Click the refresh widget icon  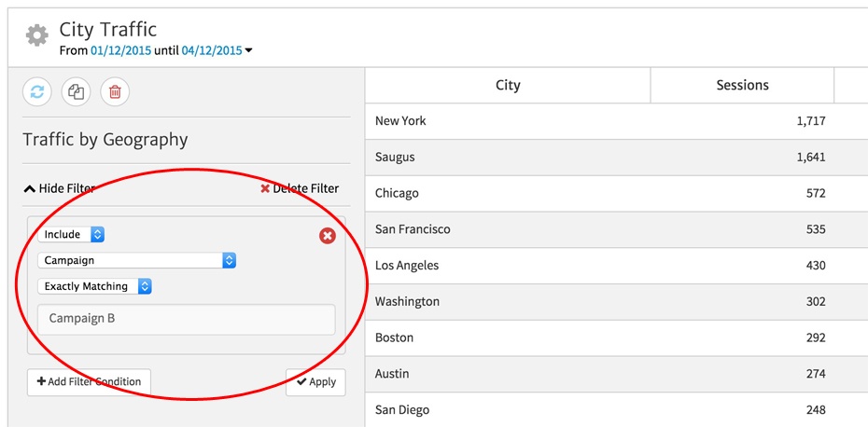[37, 91]
